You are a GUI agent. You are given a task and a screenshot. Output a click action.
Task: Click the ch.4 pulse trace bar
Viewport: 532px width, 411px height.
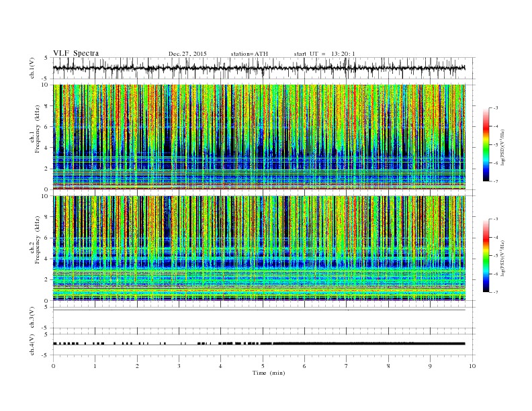259,344
